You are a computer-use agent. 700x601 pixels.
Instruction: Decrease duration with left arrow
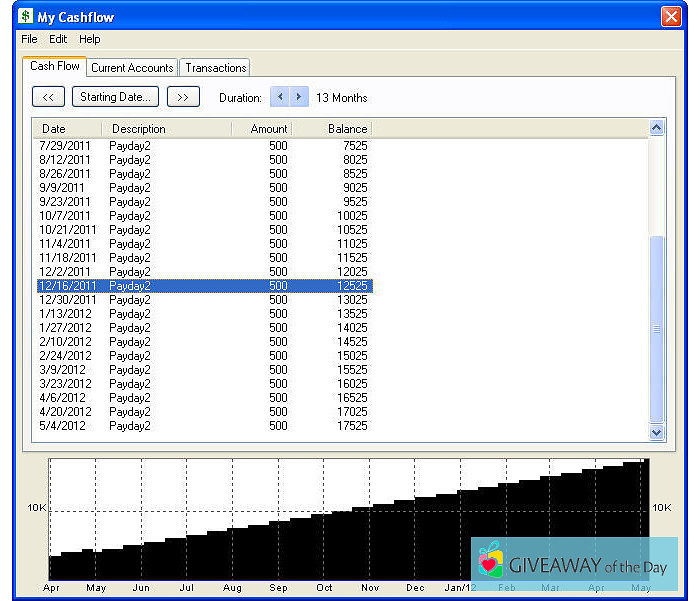click(279, 97)
